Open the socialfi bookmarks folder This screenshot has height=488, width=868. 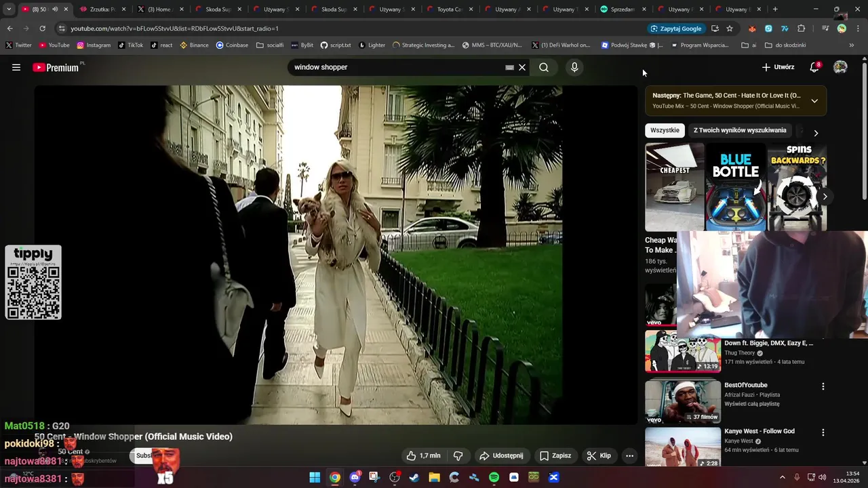270,45
